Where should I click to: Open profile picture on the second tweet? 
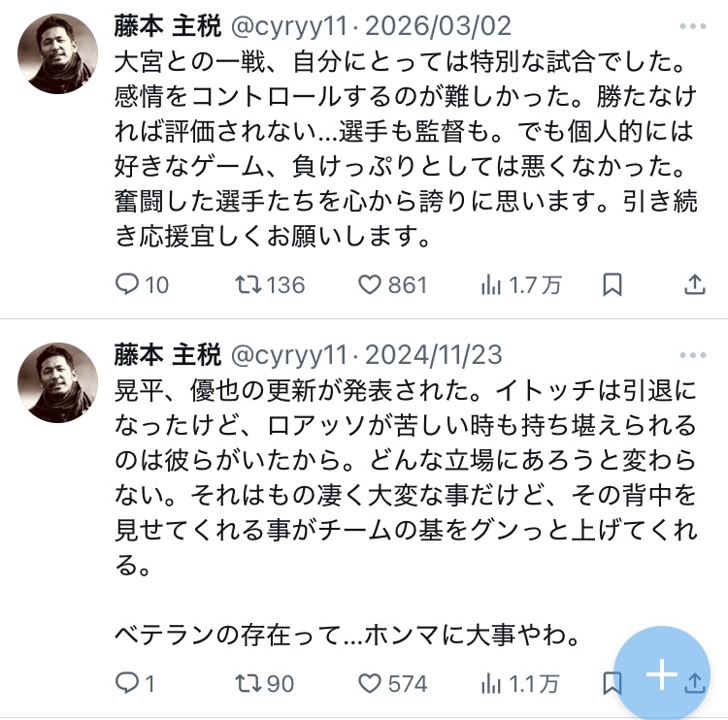(x=56, y=381)
